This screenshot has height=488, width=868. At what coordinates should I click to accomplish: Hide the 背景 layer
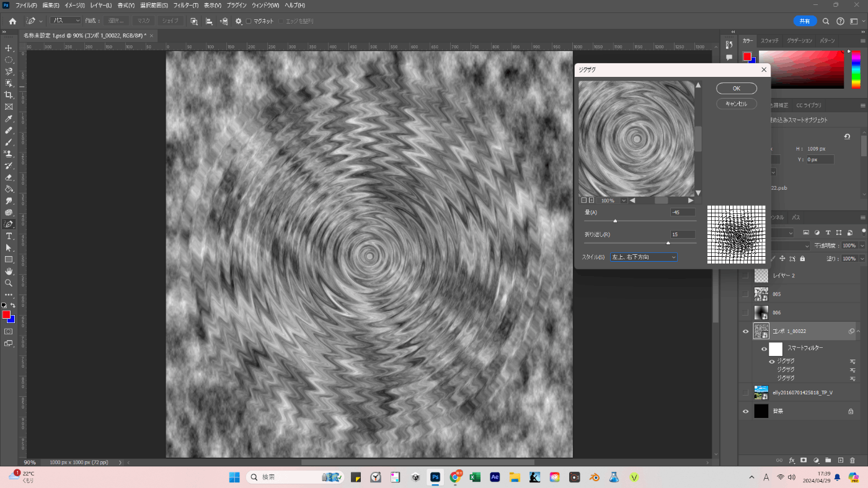(x=746, y=411)
